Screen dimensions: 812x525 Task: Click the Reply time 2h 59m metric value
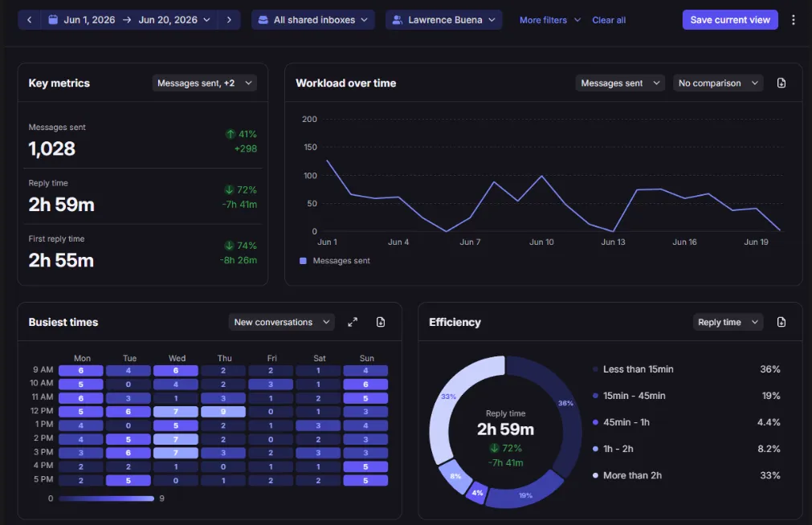(x=62, y=205)
